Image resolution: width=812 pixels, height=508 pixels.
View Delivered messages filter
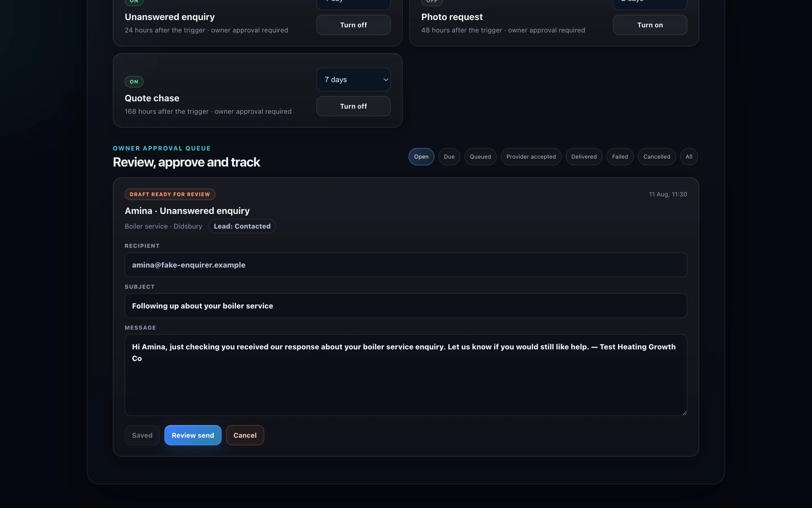(584, 157)
